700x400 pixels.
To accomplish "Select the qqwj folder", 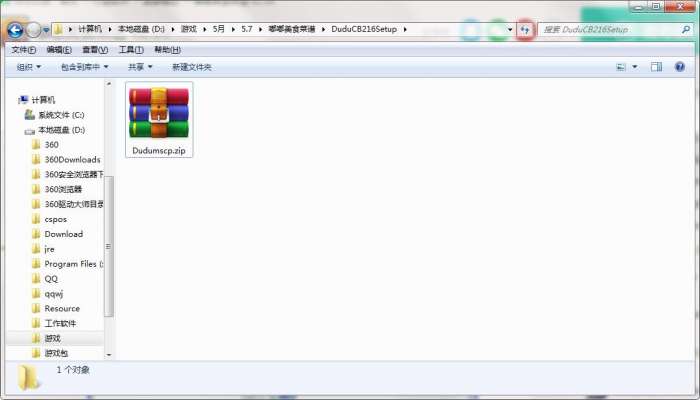I will 54,294.
